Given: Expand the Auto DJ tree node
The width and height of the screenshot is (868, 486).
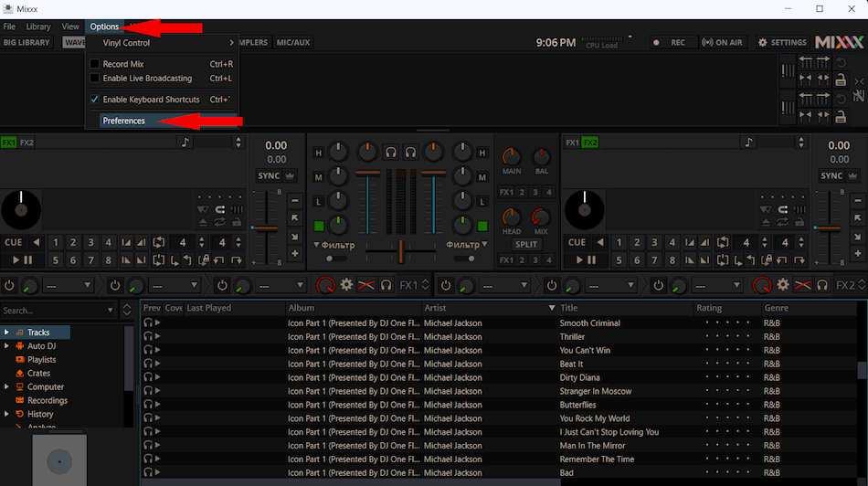Looking at the screenshot, I should [7, 346].
